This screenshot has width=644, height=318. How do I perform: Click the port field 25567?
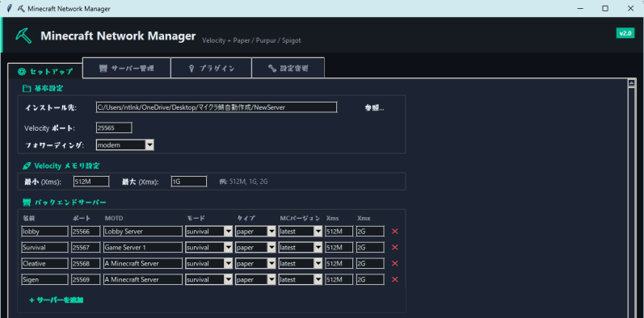[x=86, y=248]
